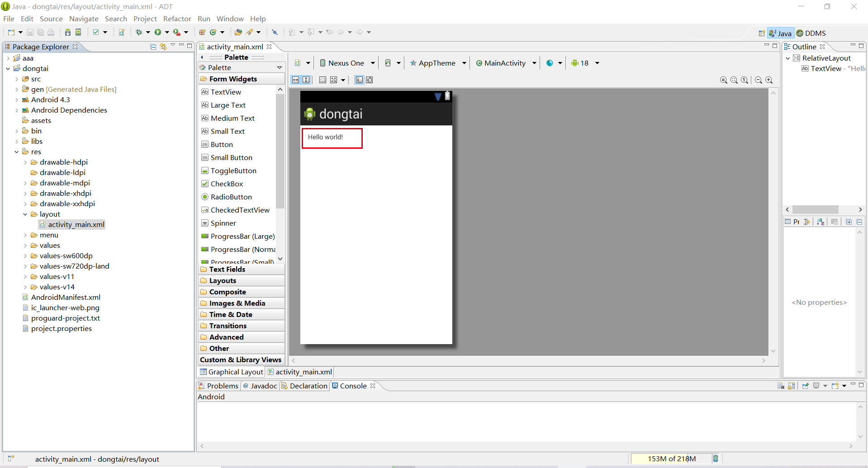The image size is (868, 468).
Task: Click the Pin Console icon
Action: pyautogui.click(x=805, y=386)
